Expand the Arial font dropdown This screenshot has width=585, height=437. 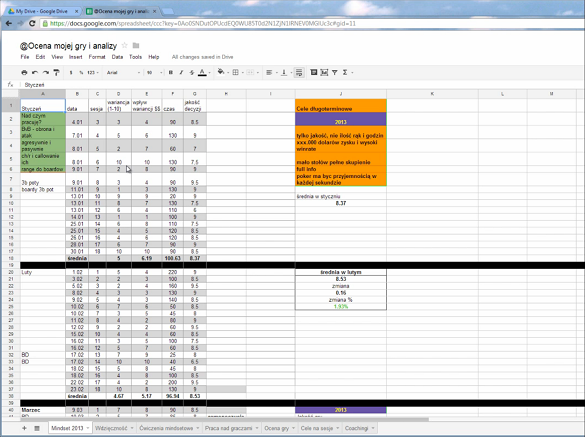(x=123, y=72)
